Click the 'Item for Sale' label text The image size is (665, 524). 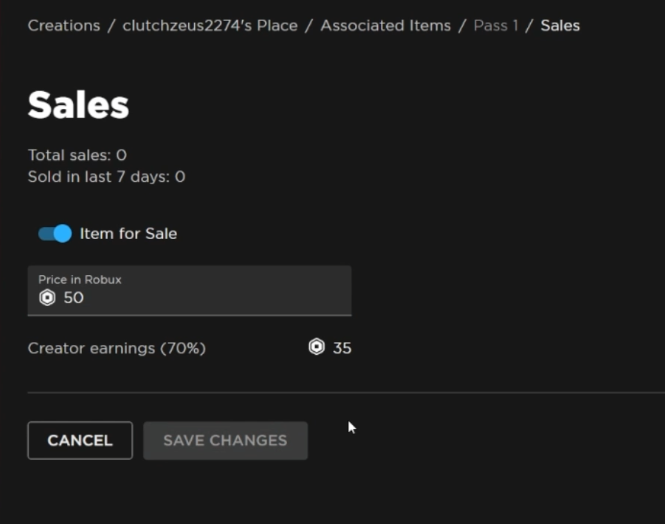128,234
